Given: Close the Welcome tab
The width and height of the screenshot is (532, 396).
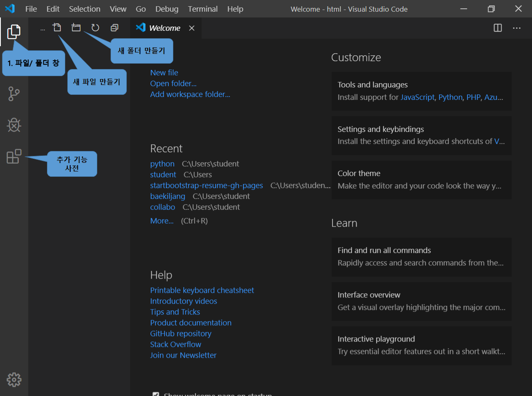Looking at the screenshot, I should [192, 28].
